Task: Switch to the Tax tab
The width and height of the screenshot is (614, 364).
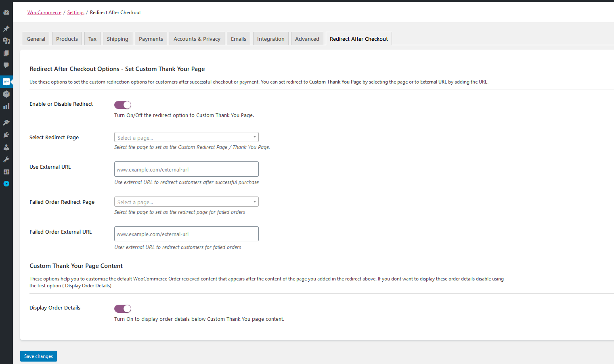Action: click(92, 39)
